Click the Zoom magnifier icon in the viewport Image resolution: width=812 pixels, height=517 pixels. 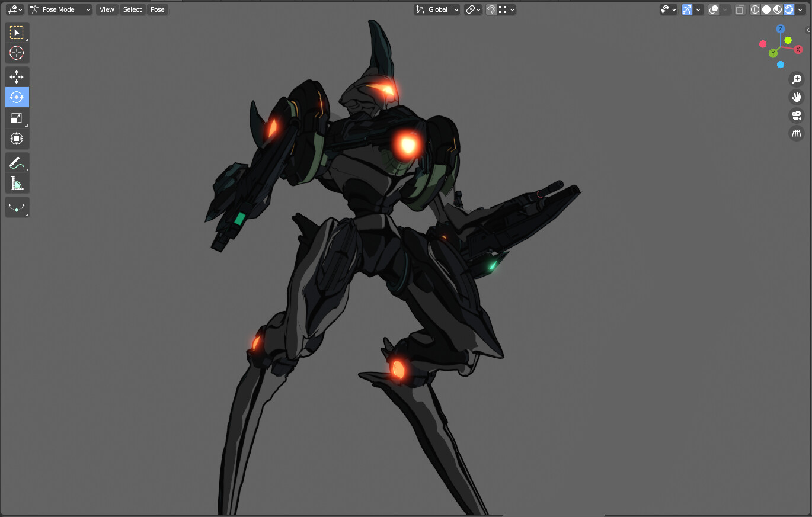pos(797,79)
